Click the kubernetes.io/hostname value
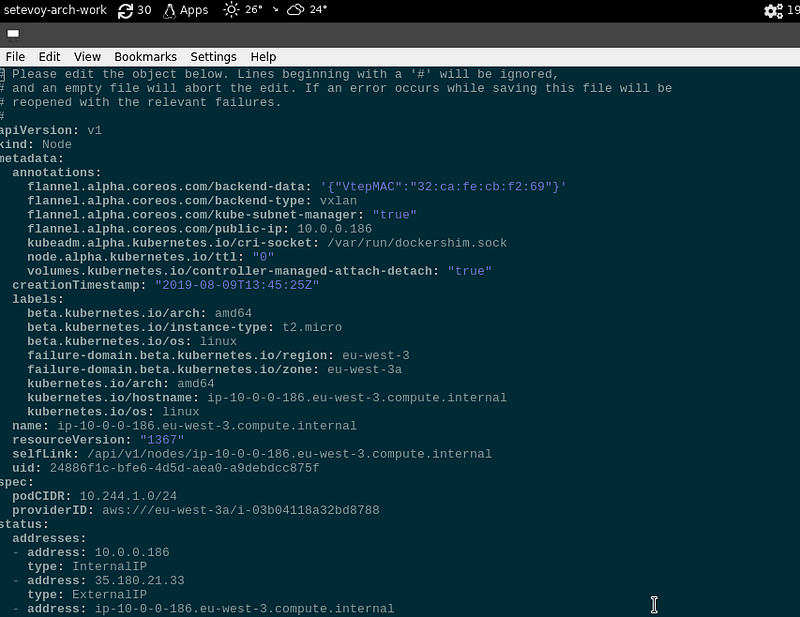800x617 pixels. click(357, 398)
